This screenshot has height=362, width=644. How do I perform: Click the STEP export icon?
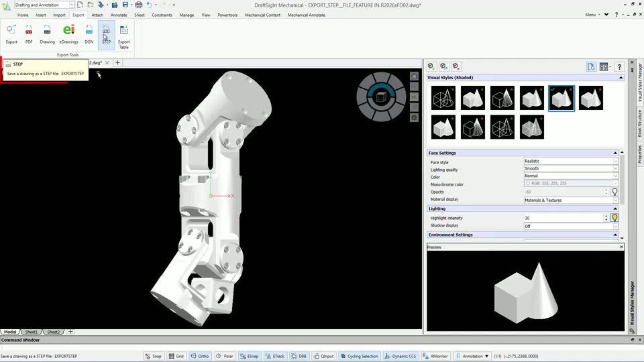point(106,33)
